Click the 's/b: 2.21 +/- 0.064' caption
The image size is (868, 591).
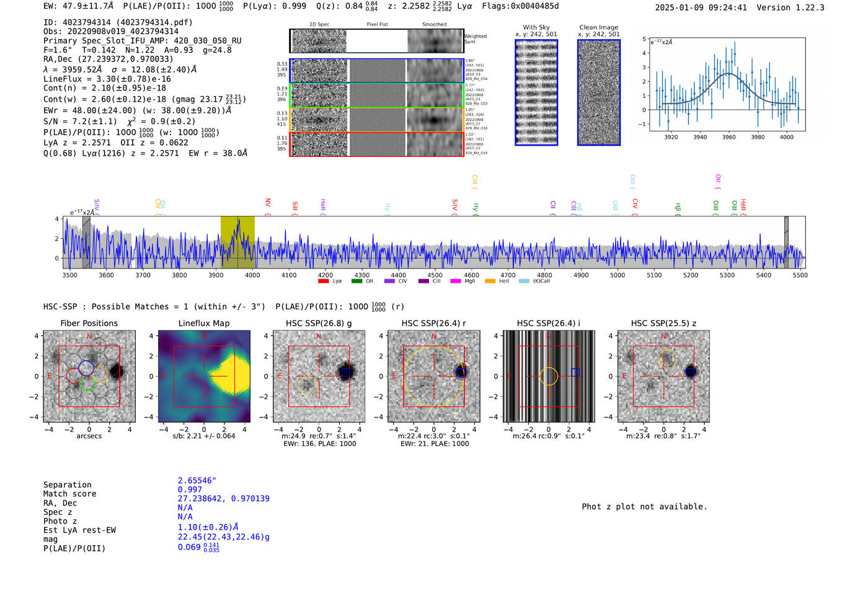204,436
